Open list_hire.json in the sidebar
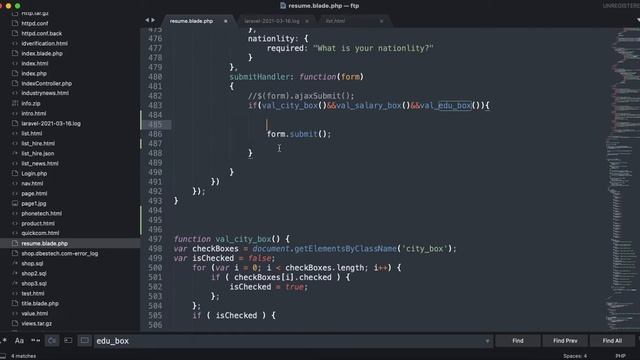Screen dimensions: 640x360 tap(38, 153)
